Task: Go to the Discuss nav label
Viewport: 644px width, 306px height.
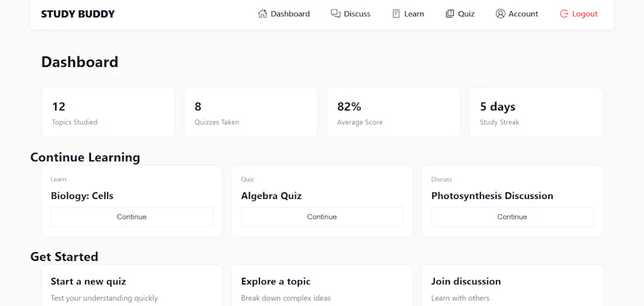Action: coord(357,14)
